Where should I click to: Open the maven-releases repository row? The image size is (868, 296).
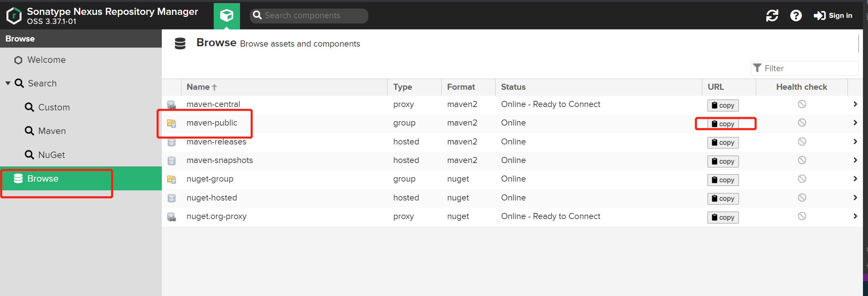pos(512,142)
